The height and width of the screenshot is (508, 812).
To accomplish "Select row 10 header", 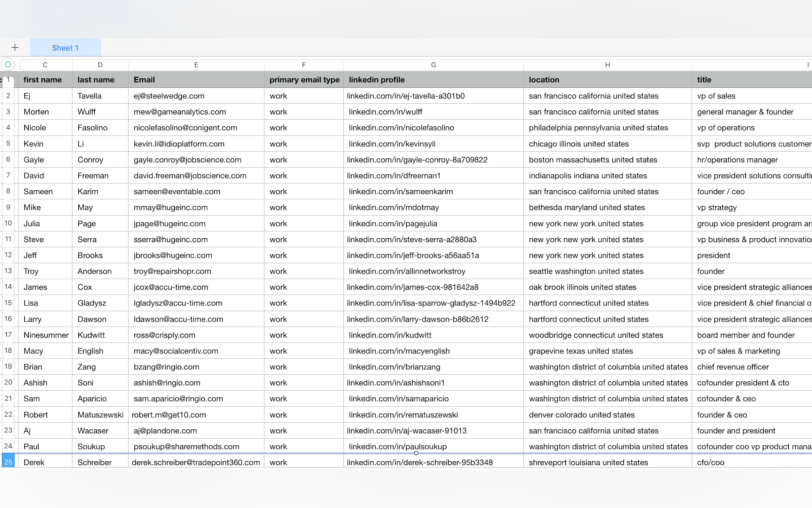I will coord(8,223).
